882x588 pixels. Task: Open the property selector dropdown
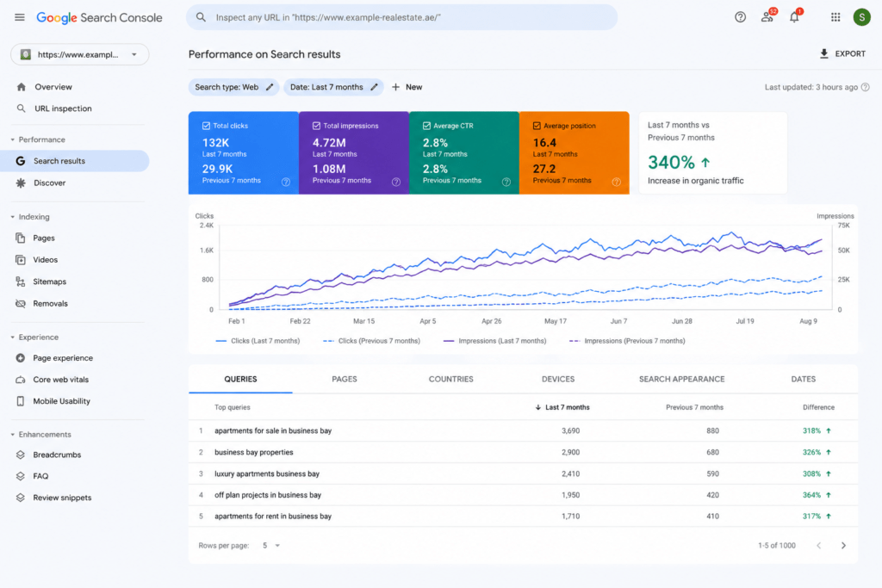point(80,54)
